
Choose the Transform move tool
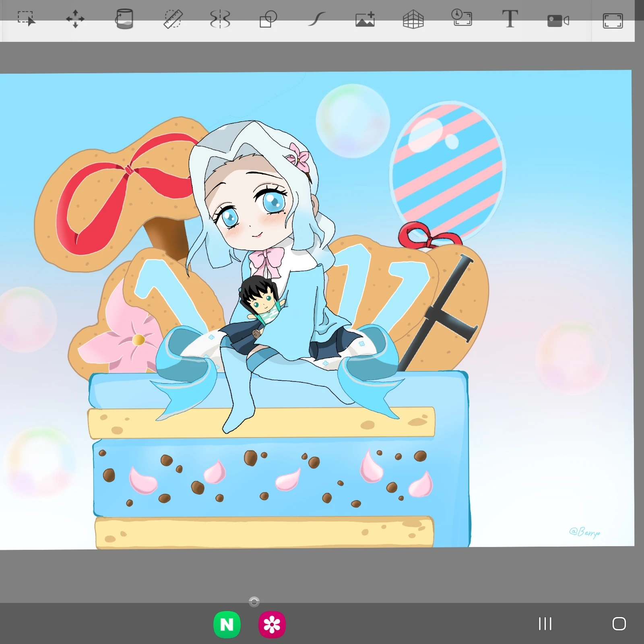click(75, 19)
